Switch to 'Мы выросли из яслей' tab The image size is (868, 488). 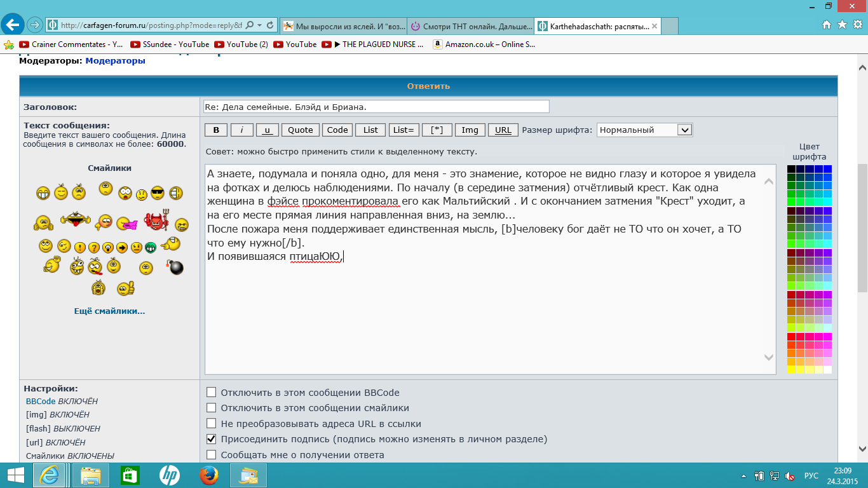point(343,26)
